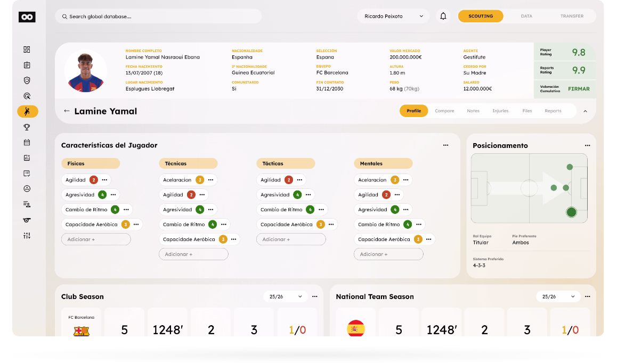Open the dashboard grid icon in sidebar

pos(27,49)
